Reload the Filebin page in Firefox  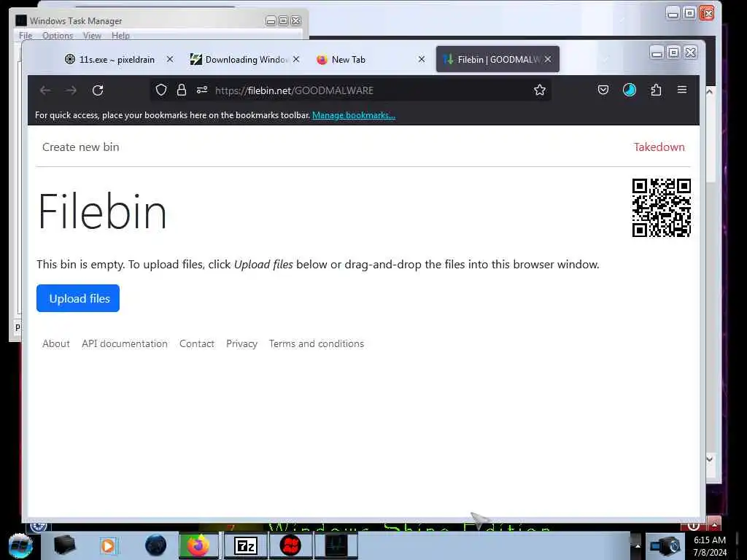[x=98, y=90]
